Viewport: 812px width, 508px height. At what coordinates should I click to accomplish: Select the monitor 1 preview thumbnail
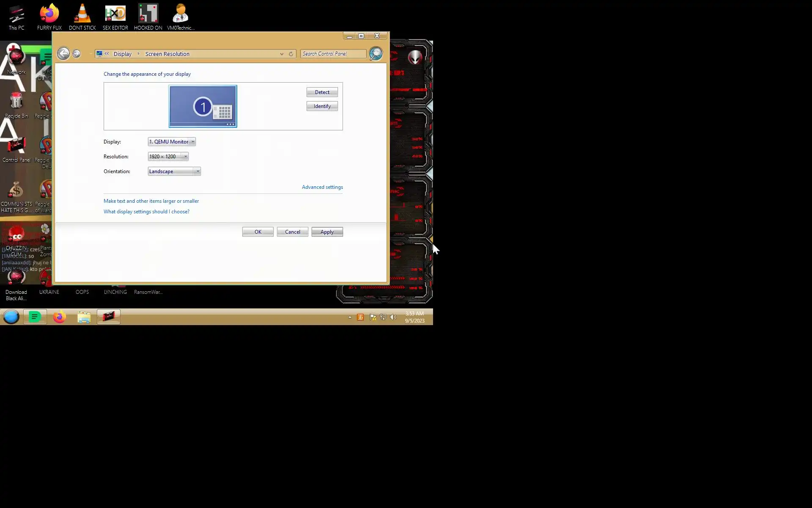click(x=203, y=106)
